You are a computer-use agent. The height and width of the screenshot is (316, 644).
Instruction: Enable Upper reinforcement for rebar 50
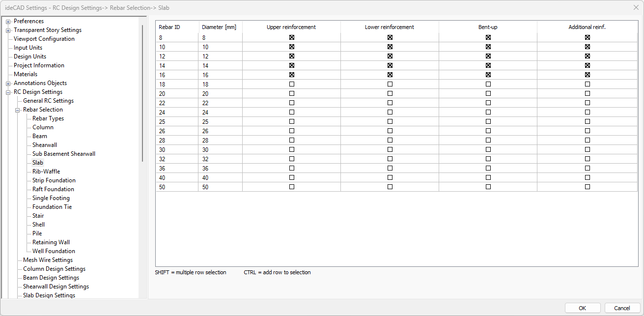[x=292, y=187]
